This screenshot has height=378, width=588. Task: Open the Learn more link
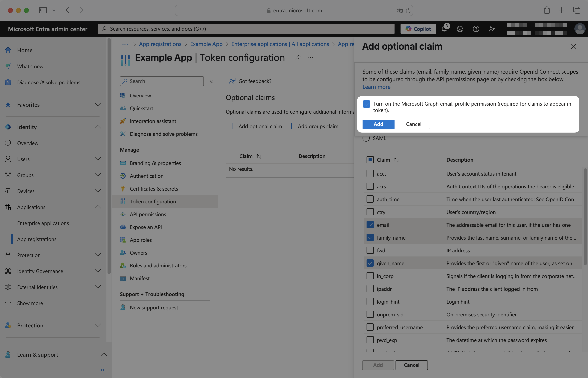pos(376,87)
